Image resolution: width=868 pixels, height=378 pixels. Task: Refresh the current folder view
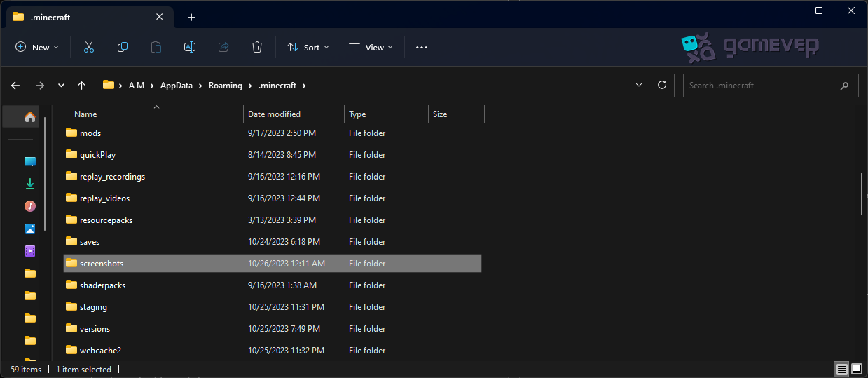tap(661, 85)
